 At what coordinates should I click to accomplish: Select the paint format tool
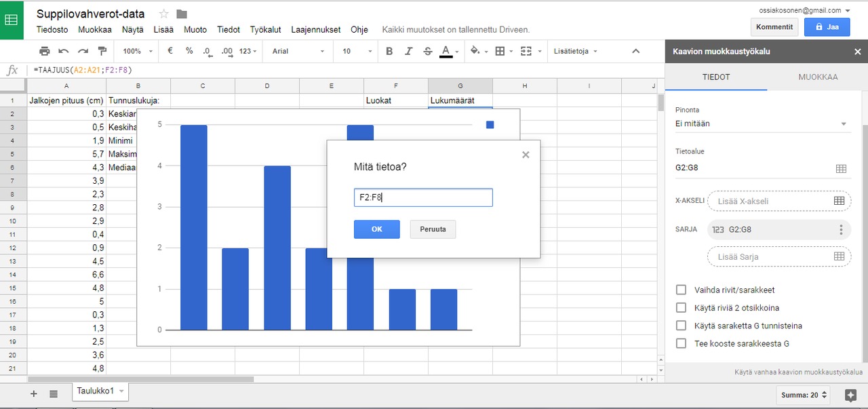pyautogui.click(x=102, y=51)
